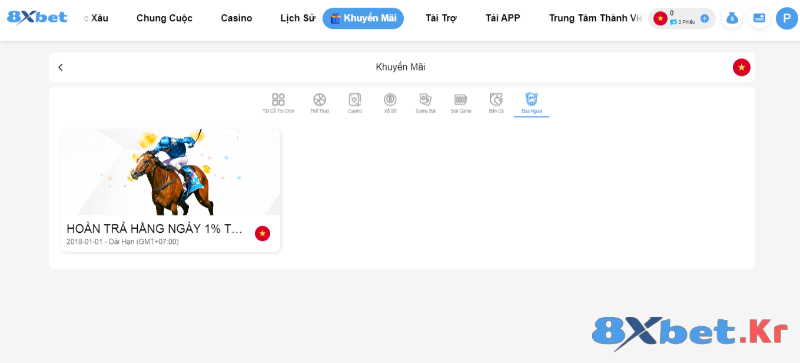
Task: Open the Chung Cuộc menu item
Action: click(164, 18)
